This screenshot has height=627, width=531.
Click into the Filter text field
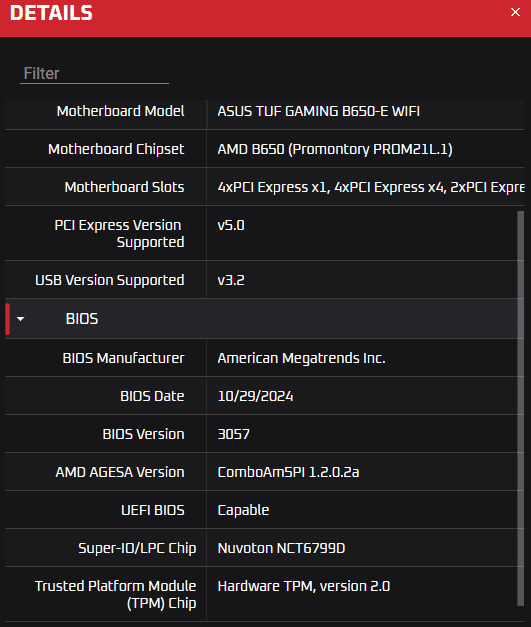point(94,74)
